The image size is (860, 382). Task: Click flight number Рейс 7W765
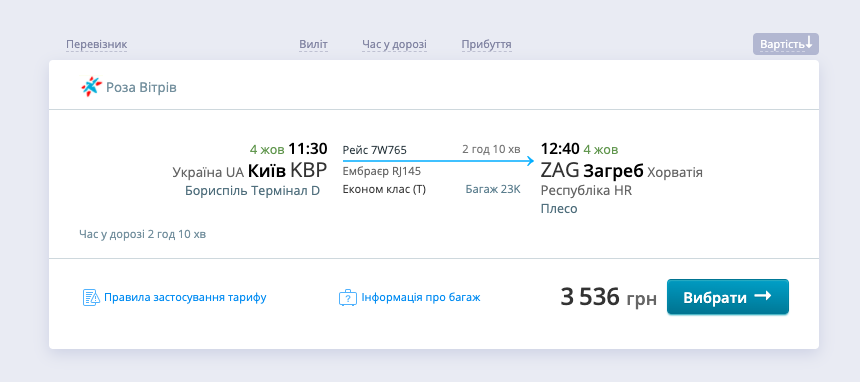375,150
